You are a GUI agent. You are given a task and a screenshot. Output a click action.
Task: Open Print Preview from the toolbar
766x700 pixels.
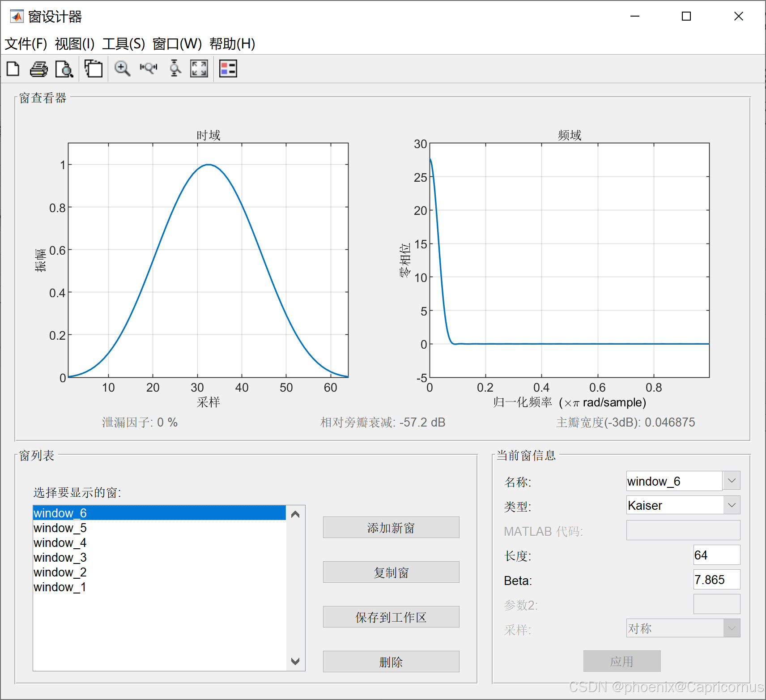[x=64, y=69]
